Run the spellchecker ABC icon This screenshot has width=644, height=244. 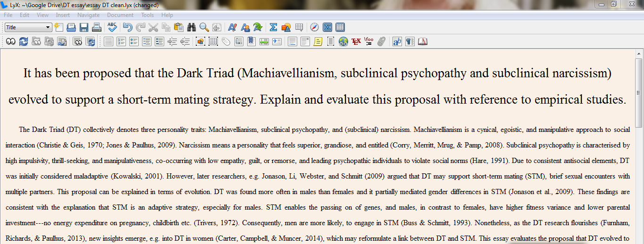tap(112, 27)
